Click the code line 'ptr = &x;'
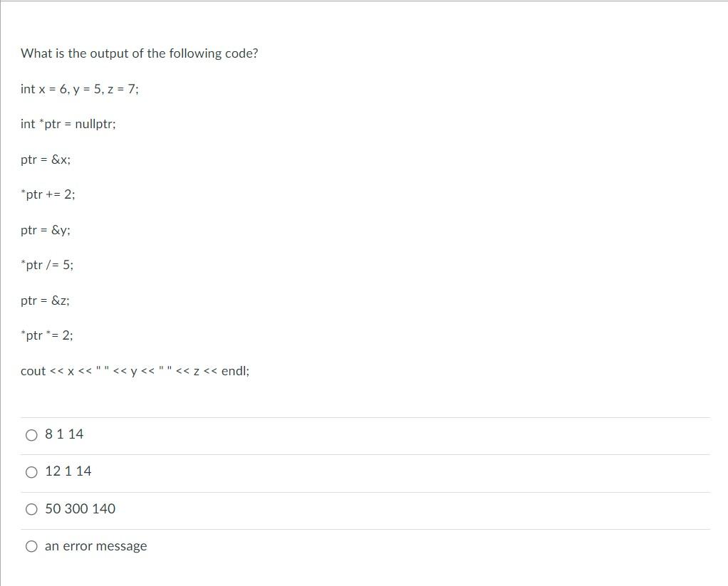Viewport: 728px width, 586px height. [x=46, y=159]
